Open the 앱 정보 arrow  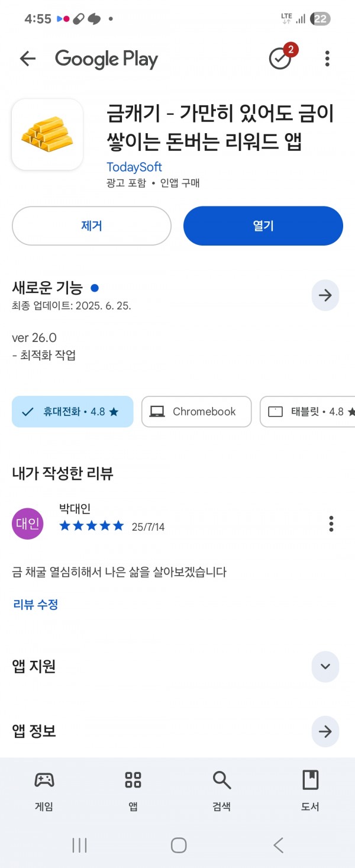click(x=325, y=731)
